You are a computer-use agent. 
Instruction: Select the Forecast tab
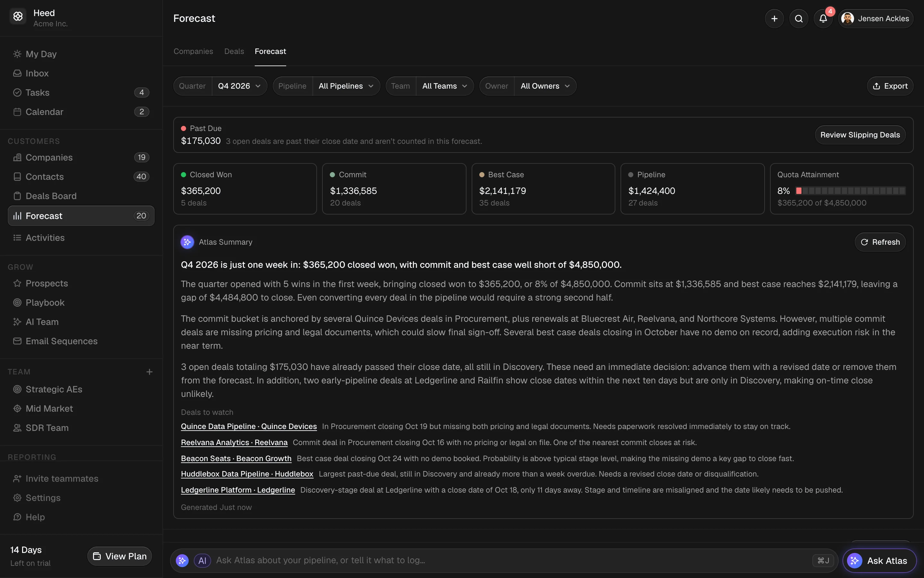click(x=270, y=51)
